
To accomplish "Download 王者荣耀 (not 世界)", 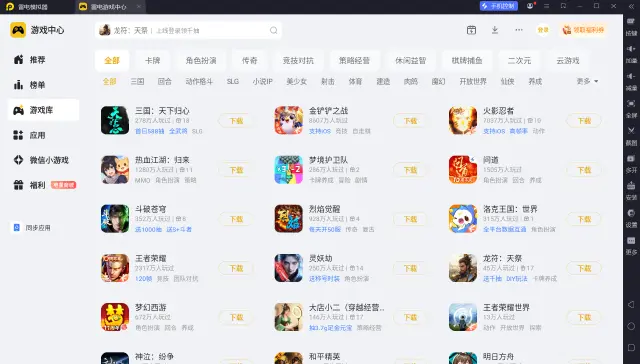I will pyautogui.click(x=236, y=268).
